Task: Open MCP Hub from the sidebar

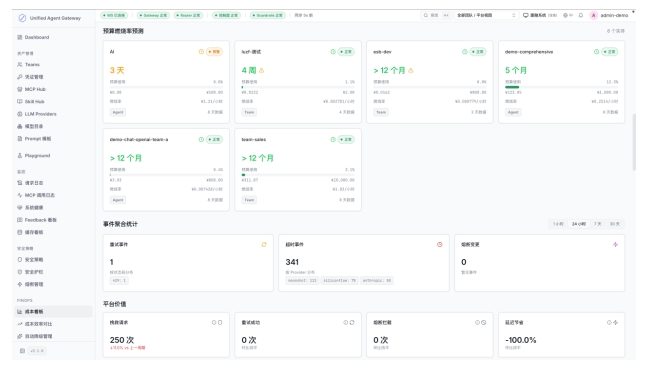Action: click(x=54, y=89)
